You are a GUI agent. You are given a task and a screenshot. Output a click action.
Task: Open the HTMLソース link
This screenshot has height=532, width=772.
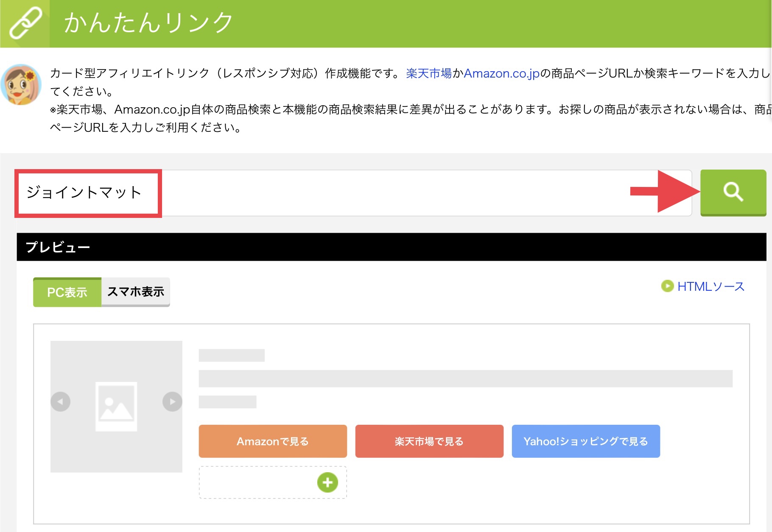pos(710,287)
